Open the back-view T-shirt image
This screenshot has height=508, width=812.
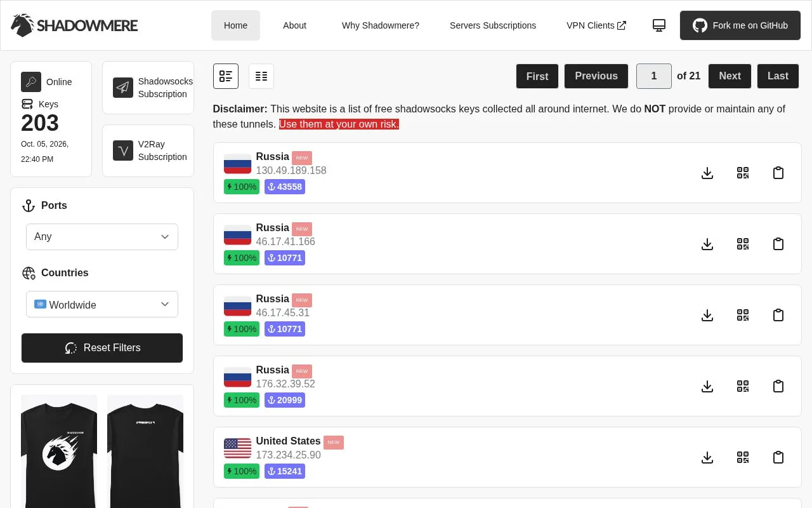coord(145,451)
